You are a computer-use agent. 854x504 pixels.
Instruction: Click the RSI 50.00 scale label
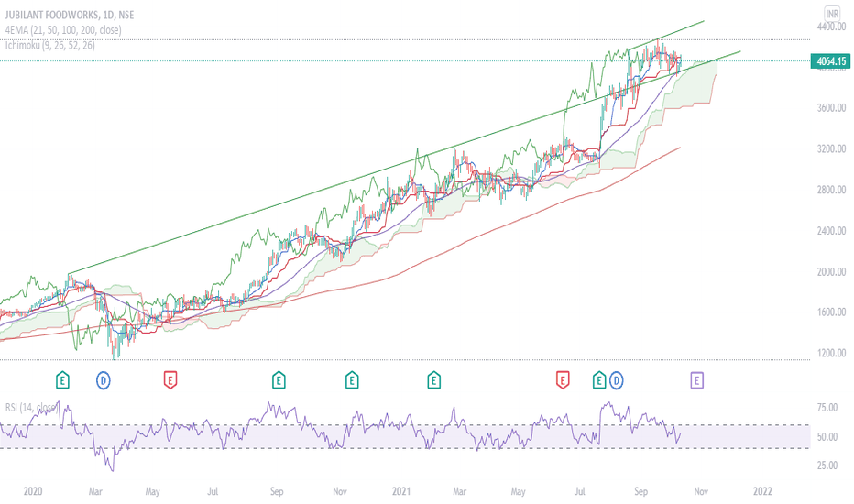coord(827,437)
